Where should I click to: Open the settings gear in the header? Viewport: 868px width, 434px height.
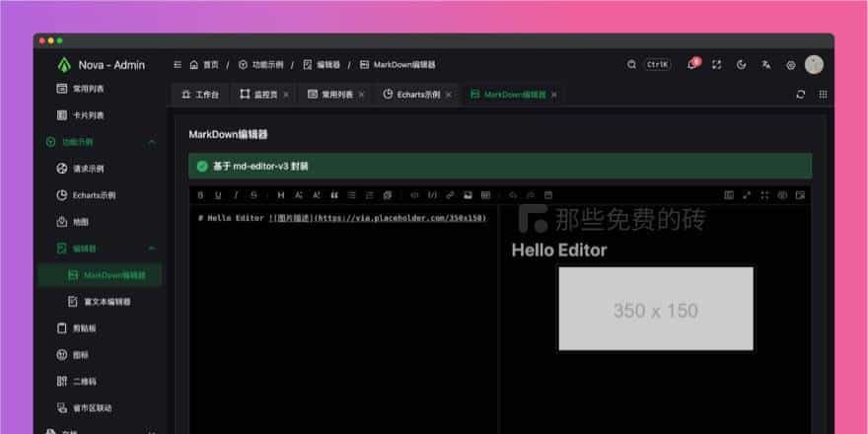[x=790, y=65]
